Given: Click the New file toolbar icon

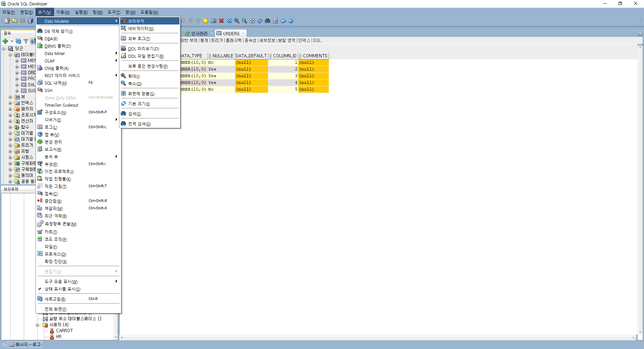Looking at the screenshot, I should tap(7, 21).
